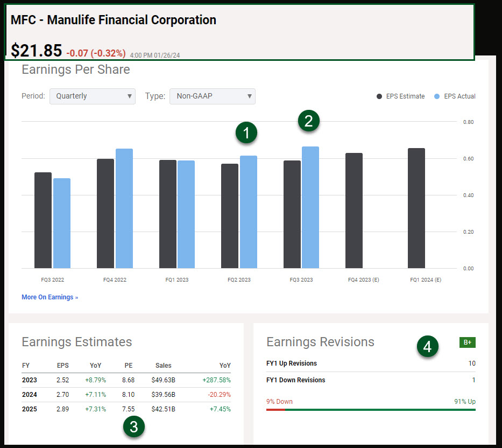Image resolution: width=502 pixels, height=448 pixels.
Task: Click the red 9% Down bar segment
Action: [275, 410]
